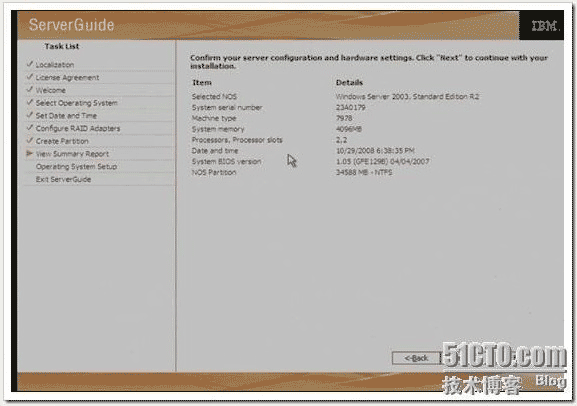Viewport: 577px width, 406px height.
Task: Click the Machine type label
Action: pyautogui.click(x=214, y=118)
